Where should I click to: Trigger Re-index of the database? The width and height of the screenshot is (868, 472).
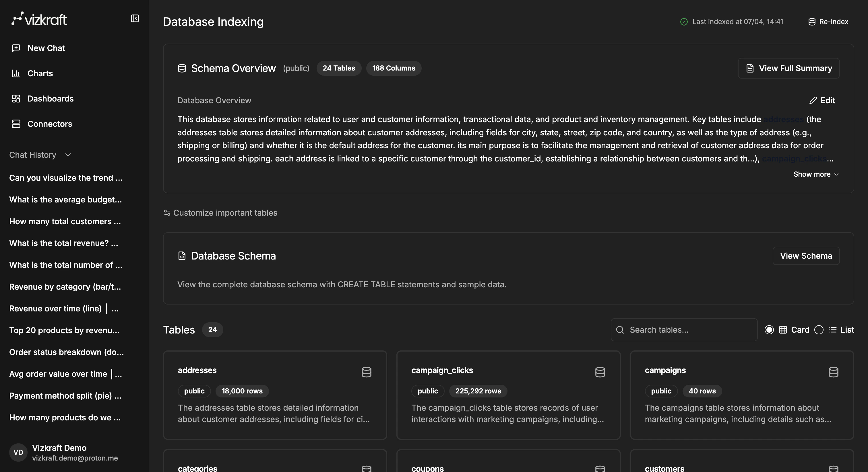coord(828,22)
